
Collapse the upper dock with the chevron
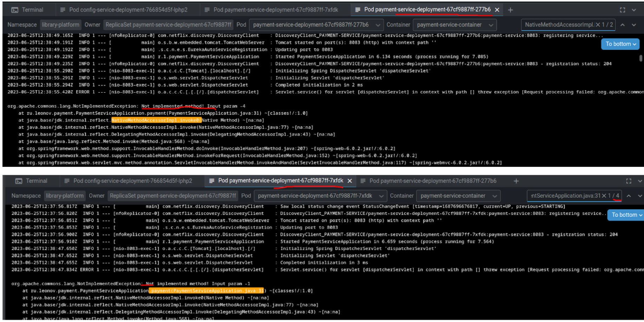634,10
